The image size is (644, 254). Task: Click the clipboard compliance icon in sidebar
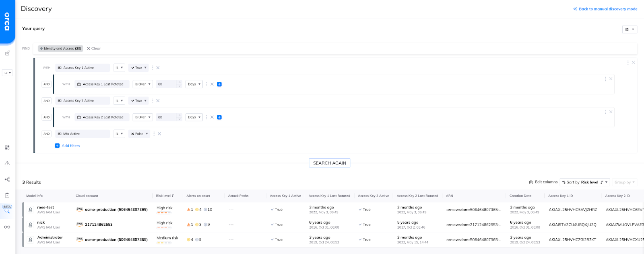coord(7,195)
